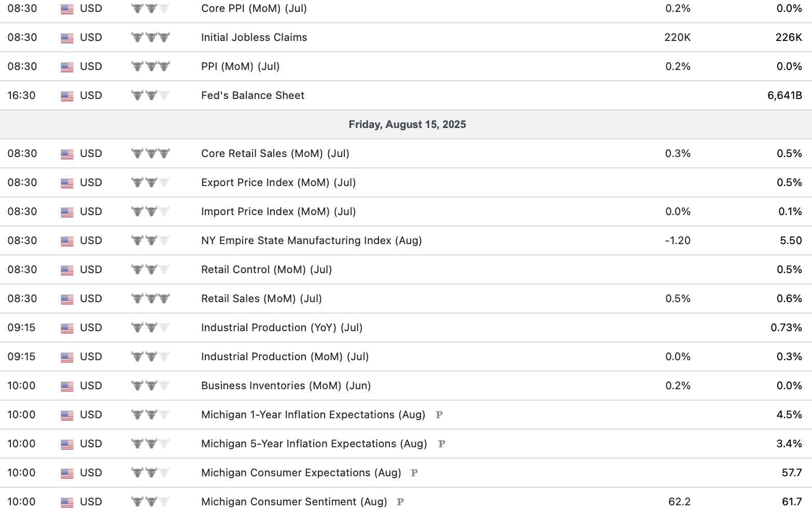The height and width of the screenshot is (511, 812).
Task: Click the 6,641B previous value for Fed's Balance Sheet
Action: tap(784, 95)
